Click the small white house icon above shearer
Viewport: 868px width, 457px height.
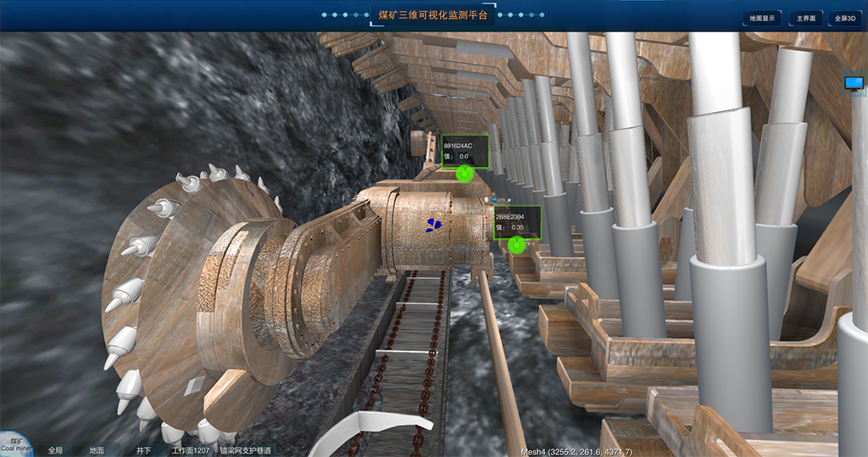487,199
